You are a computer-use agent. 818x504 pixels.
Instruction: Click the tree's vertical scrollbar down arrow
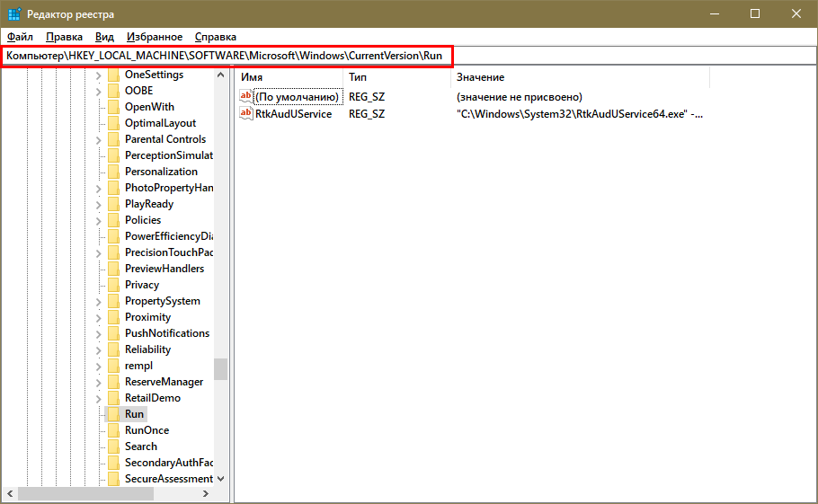(221, 479)
